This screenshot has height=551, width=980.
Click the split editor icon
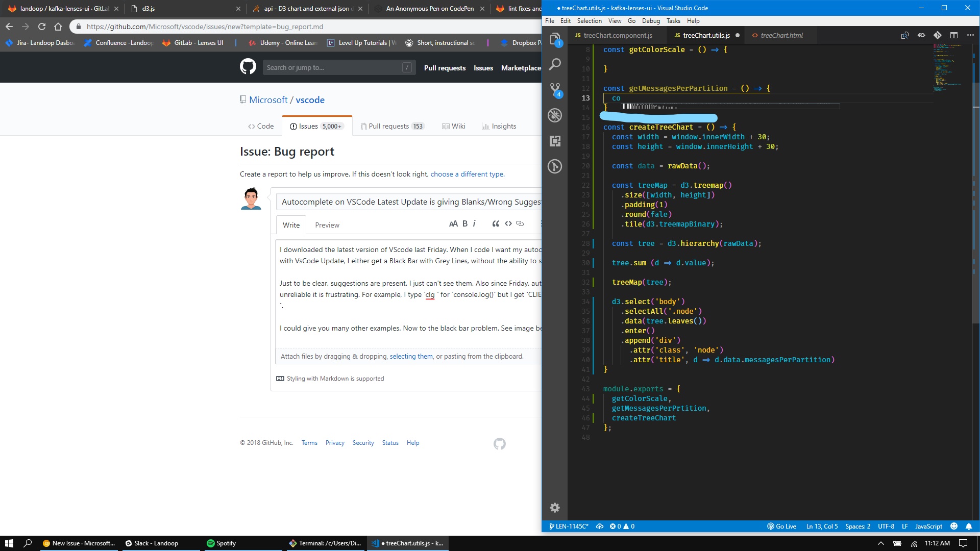pyautogui.click(x=953, y=35)
